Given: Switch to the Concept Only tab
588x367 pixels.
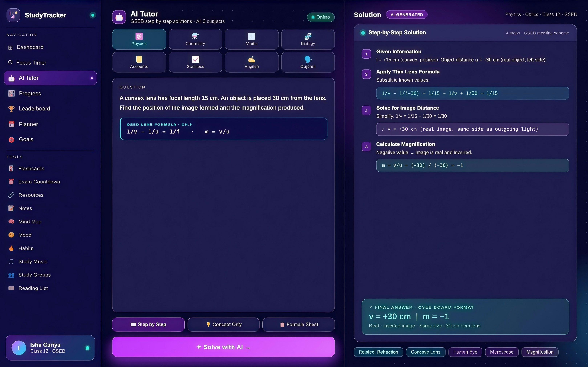Looking at the screenshot, I should point(223,324).
